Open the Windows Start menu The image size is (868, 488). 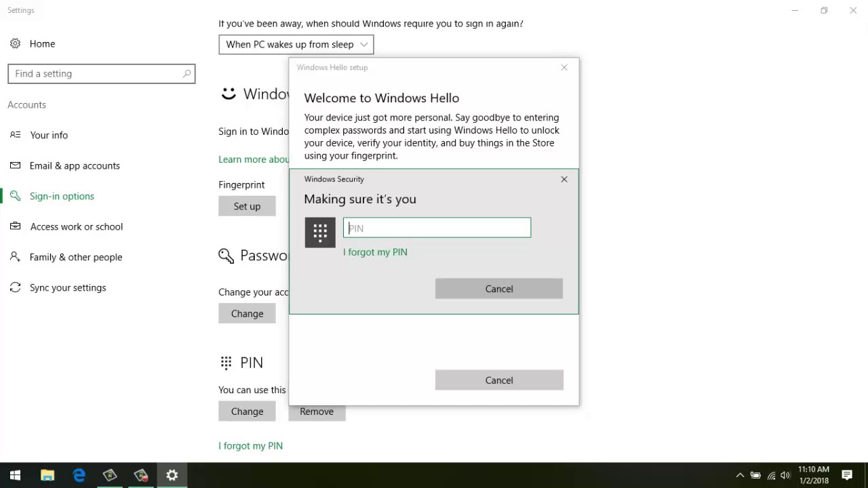pos(15,475)
